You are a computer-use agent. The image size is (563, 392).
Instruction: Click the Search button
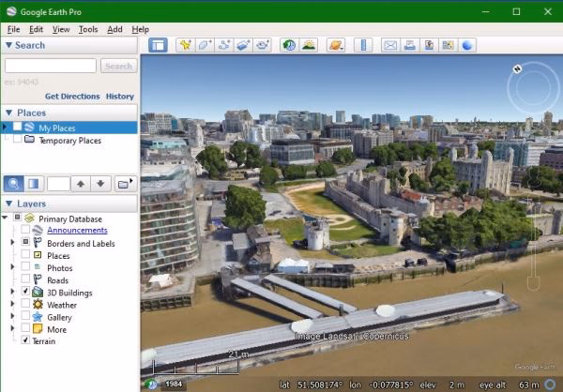[119, 66]
